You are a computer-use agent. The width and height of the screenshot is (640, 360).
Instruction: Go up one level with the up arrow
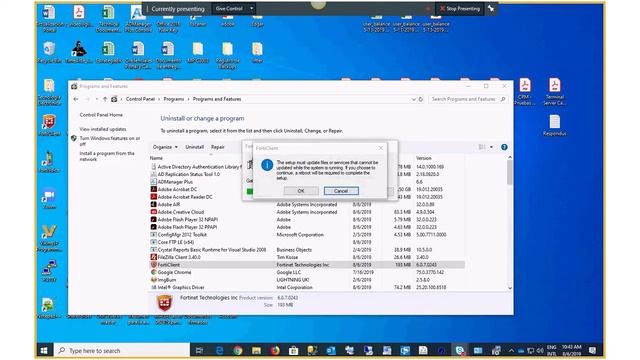(105, 99)
